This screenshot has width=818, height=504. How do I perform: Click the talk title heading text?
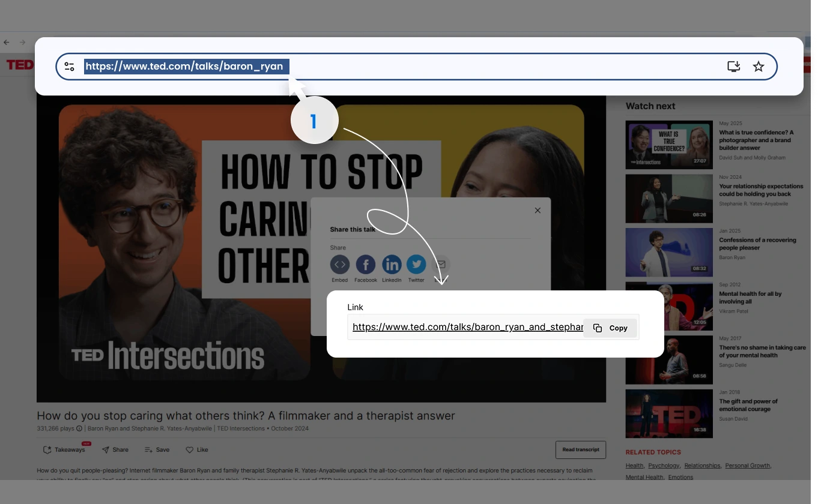246,415
